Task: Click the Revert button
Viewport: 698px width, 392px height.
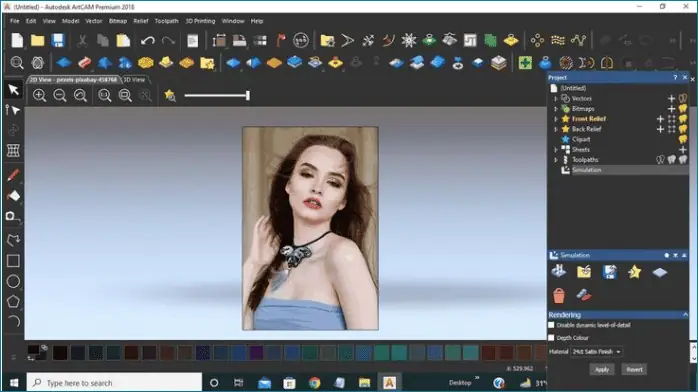Action: click(x=634, y=369)
